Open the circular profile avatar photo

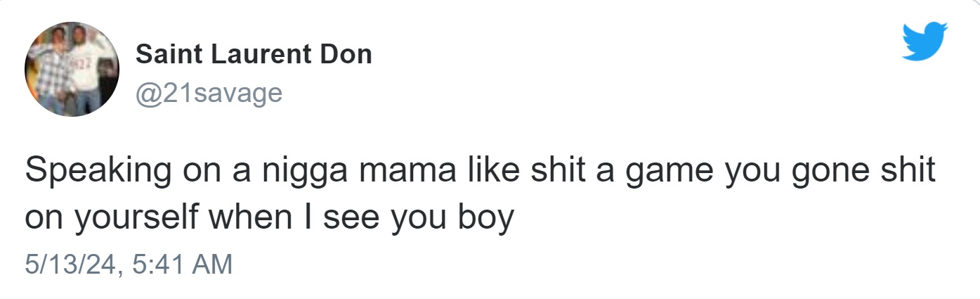pos(72,69)
